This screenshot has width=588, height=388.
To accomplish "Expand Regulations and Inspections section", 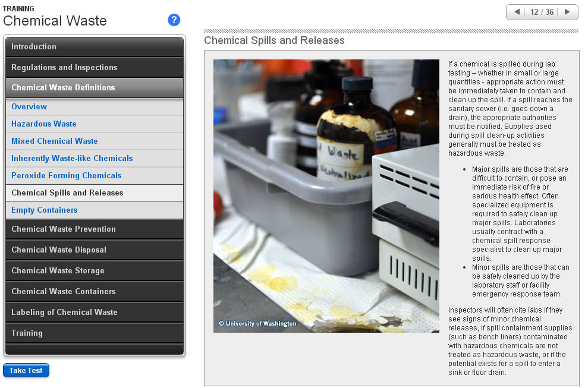I will 95,68.
